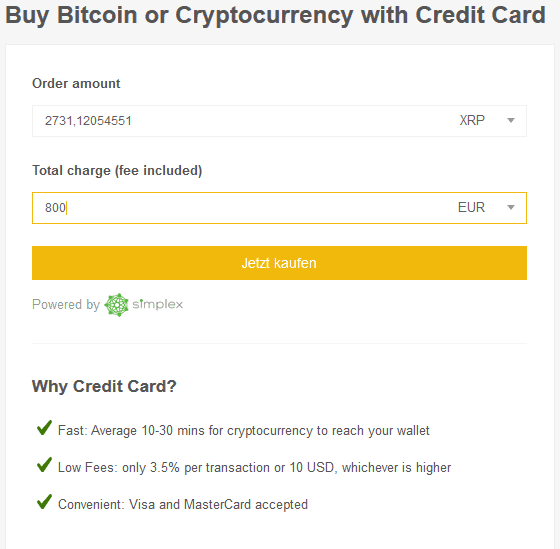Click the green Simplex logo icon
This screenshot has height=549, width=560.
(x=116, y=305)
